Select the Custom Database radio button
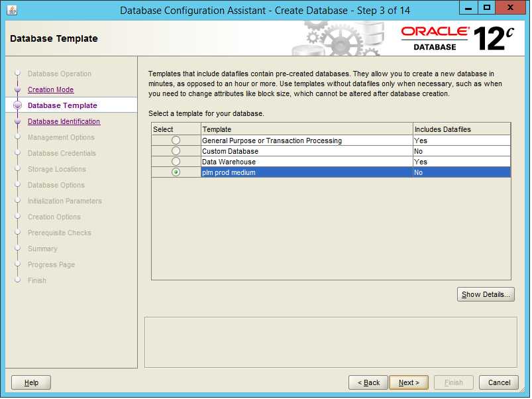This screenshot has height=399, width=532. tap(176, 150)
